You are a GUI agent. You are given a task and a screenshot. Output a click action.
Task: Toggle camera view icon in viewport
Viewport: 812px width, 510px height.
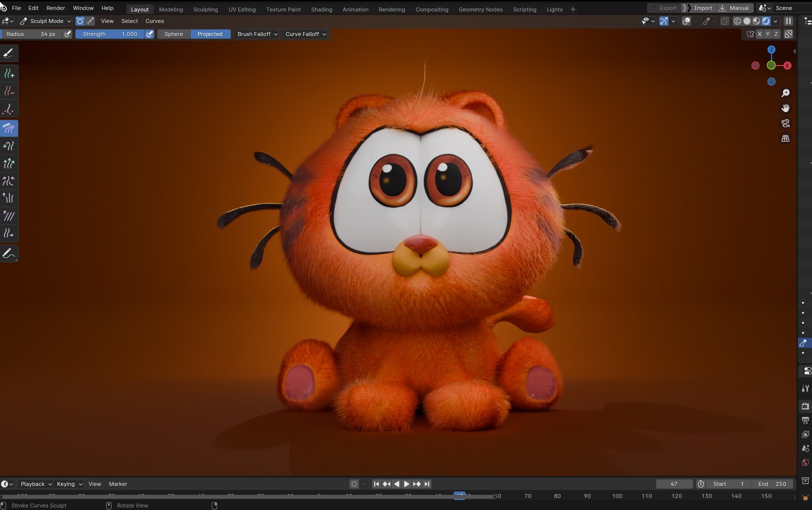(x=785, y=123)
